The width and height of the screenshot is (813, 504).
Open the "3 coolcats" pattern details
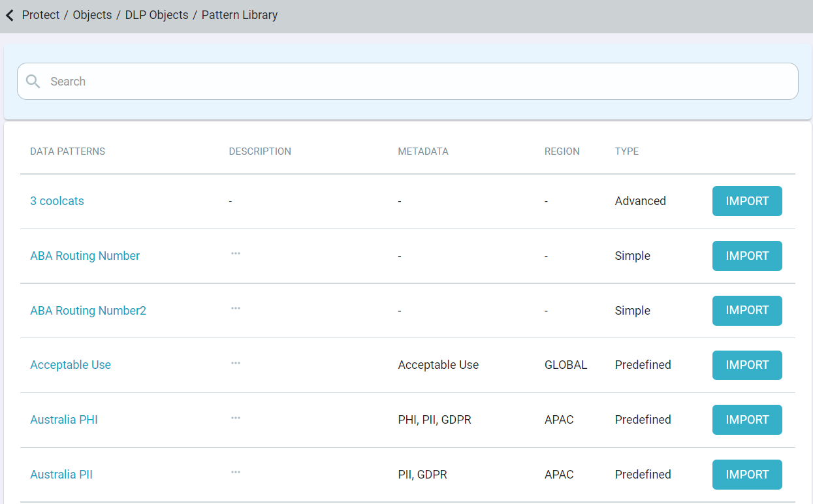click(x=57, y=201)
